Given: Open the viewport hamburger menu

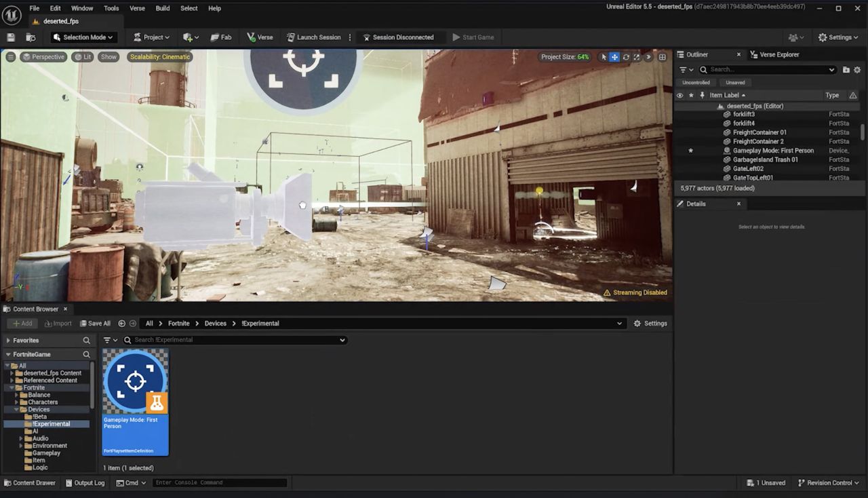Looking at the screenshot, I should pyautogui.click(x=11, y=57).
